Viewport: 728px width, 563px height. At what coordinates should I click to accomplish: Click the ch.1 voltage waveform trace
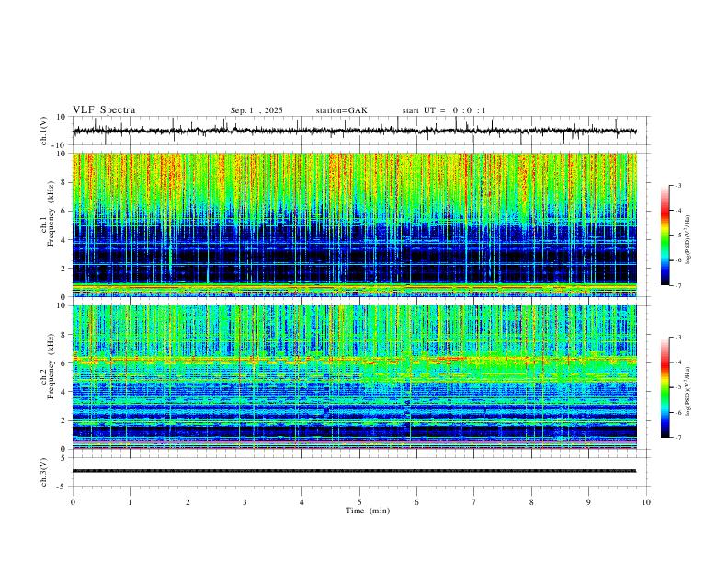354,131
